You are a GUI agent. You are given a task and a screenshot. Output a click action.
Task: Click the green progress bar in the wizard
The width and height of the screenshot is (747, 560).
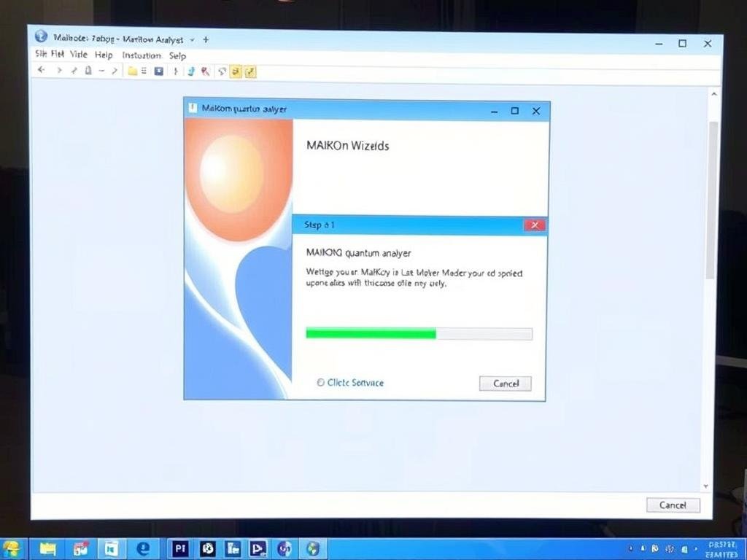tap(371, 333)
